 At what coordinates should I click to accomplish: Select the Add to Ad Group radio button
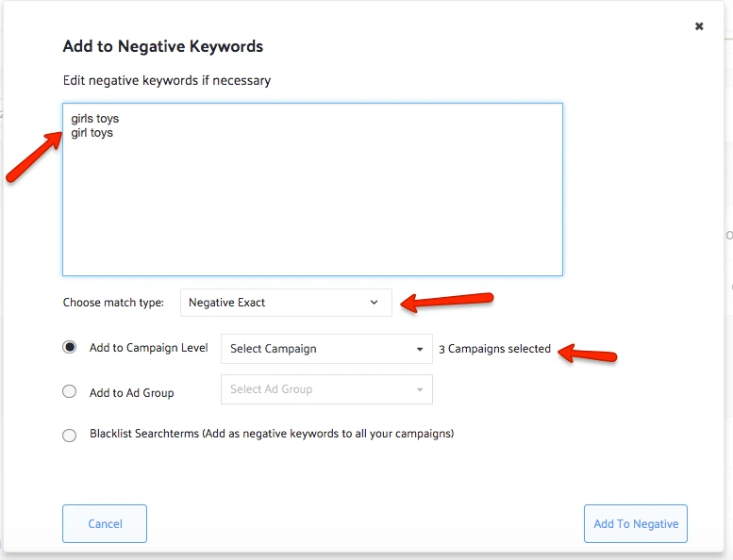click(x=70, y=391)
